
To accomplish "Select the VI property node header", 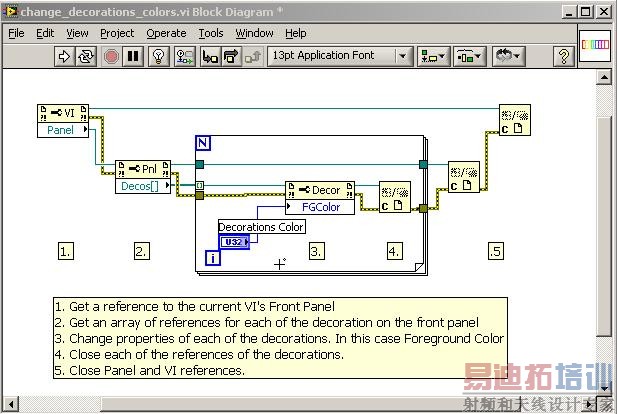I will 63,113.
